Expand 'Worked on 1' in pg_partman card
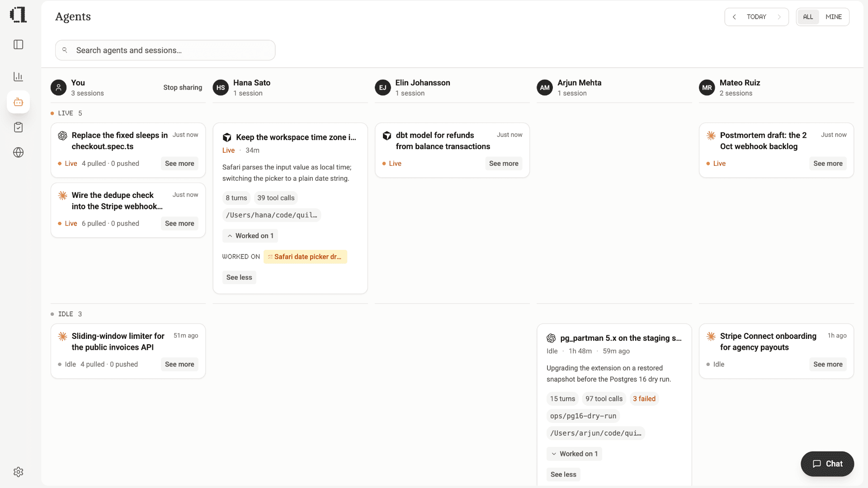The width and height of the screenshot is (868, 488). click(x=574, y=454)
